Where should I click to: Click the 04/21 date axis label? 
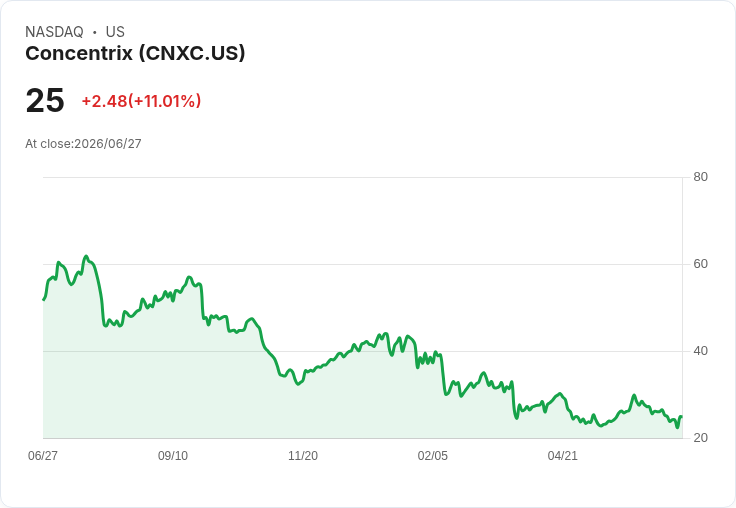562,455
